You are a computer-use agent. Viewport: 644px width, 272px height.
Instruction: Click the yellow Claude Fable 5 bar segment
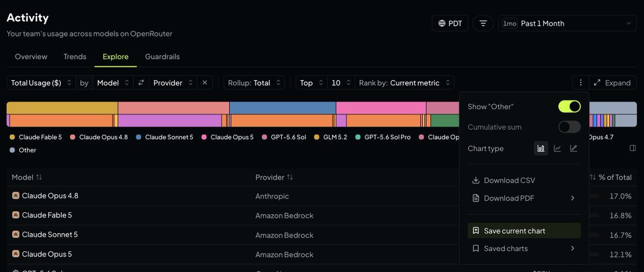pos(62,108)
